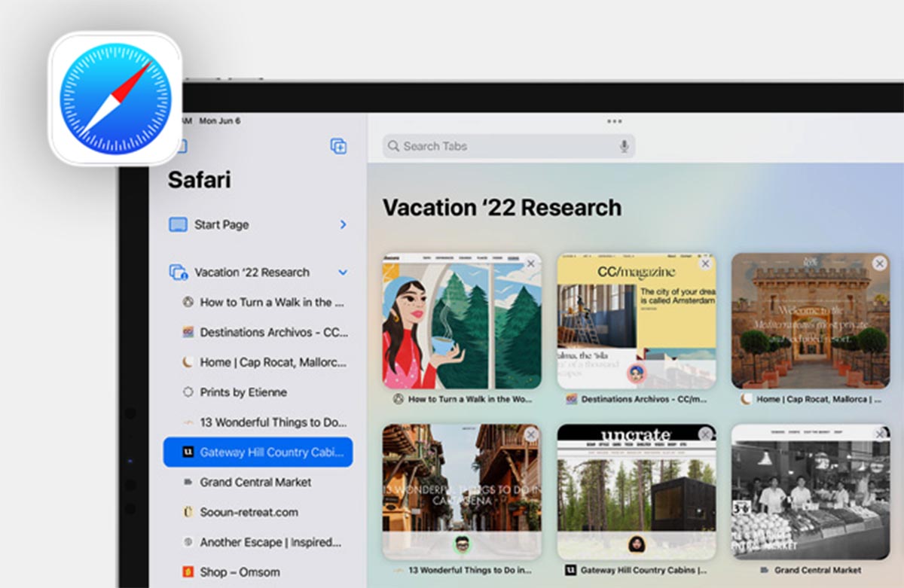Open the new tab group button in sidebar
This screenshot has width=904, height=588.
coord(338,146)
